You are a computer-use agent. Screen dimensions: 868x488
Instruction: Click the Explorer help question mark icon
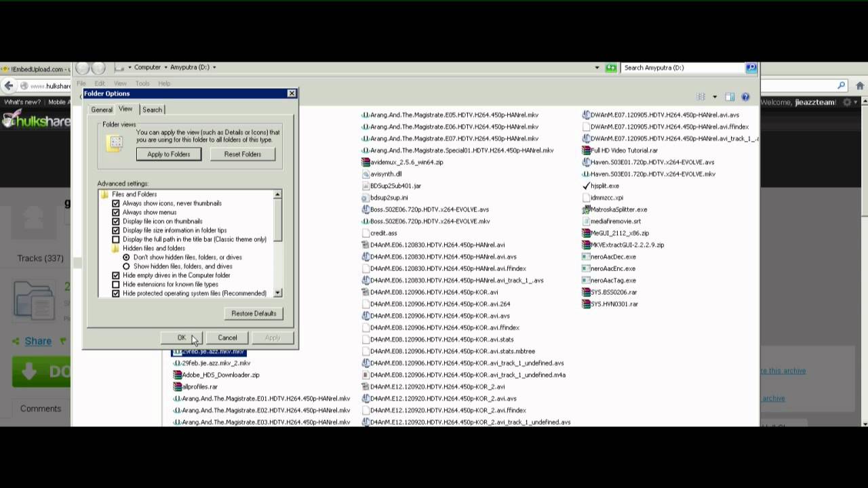[x=745, y=97]
